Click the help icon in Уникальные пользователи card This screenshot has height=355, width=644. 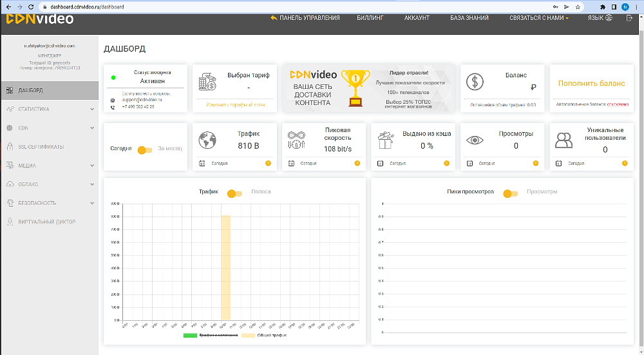[625, 164]
